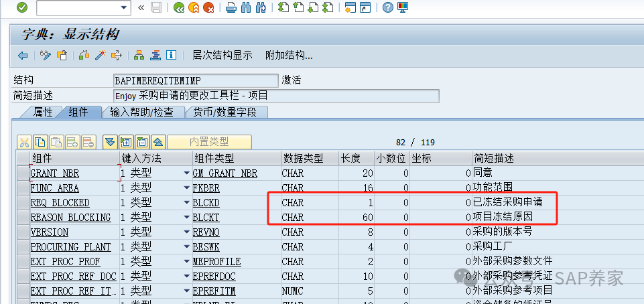Click the Check syntax icon
The height and width of the screenshot is (304, 644).
point(84,56)
